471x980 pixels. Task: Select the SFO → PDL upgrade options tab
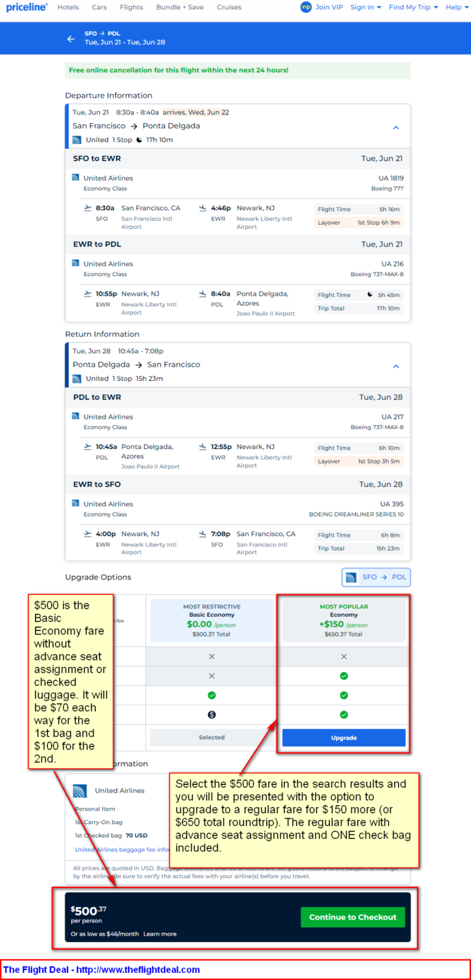(x=376, y=577)
